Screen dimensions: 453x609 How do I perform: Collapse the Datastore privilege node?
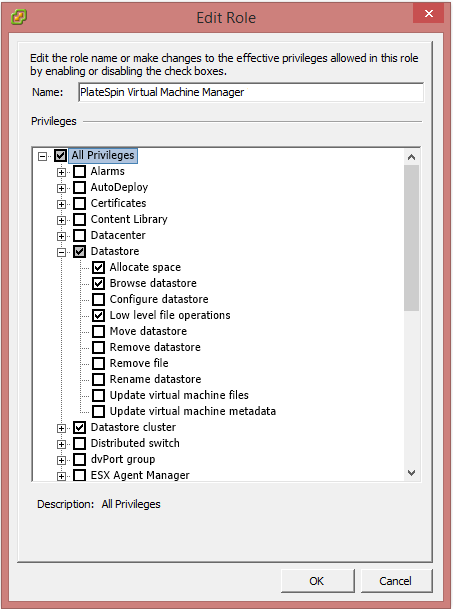click(61, 252)
